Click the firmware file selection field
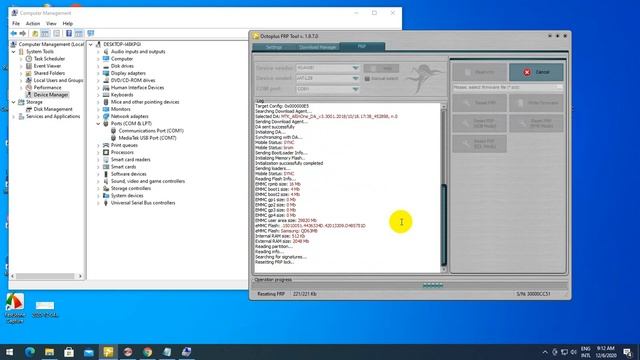 pyautogui.click(x=508, y=87)
